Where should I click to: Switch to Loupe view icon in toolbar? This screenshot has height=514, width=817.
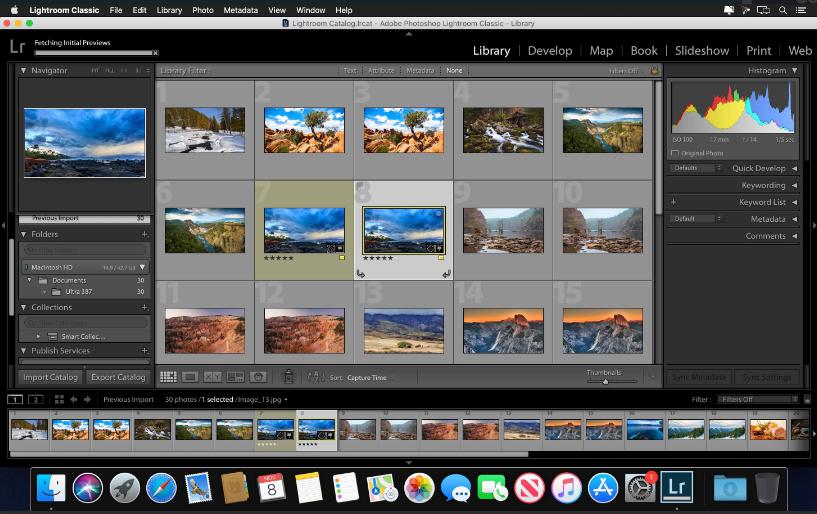pos(190,376)
